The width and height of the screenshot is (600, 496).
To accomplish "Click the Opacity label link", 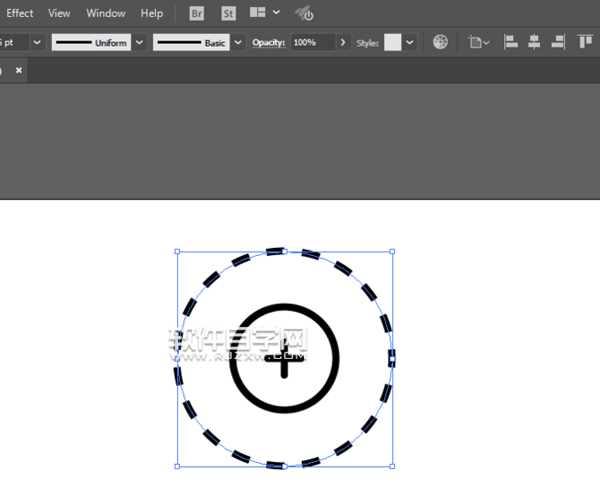I will (x=268, y=43).
